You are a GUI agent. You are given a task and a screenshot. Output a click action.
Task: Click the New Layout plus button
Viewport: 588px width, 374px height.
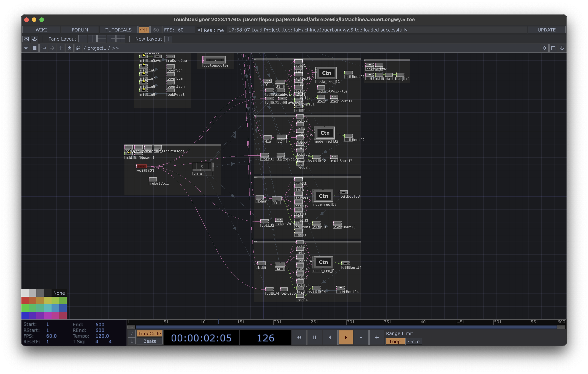(x=168, y=39)
